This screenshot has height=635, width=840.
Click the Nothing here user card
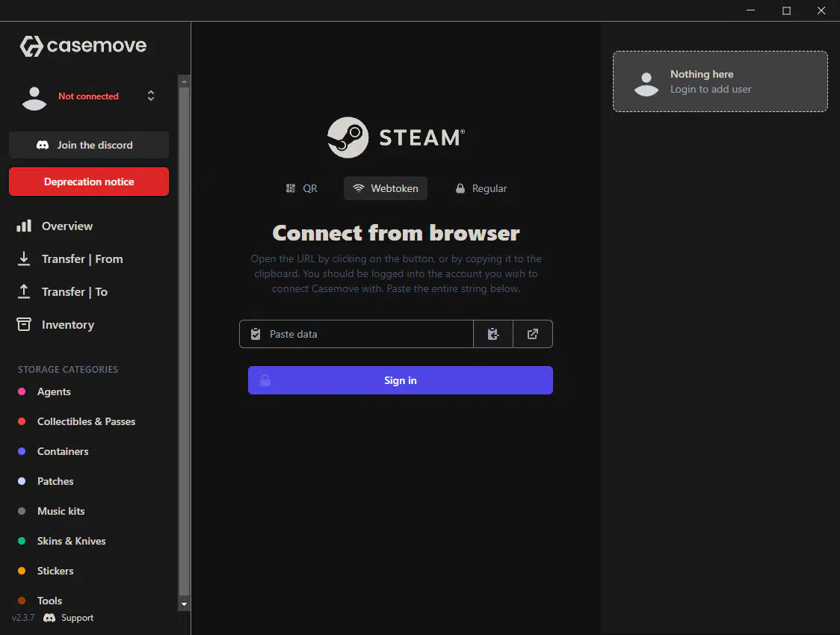click(x=720, y=81)
